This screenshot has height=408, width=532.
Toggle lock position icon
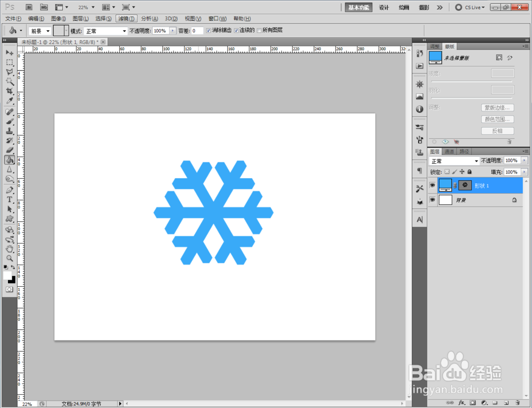point(462,172)
